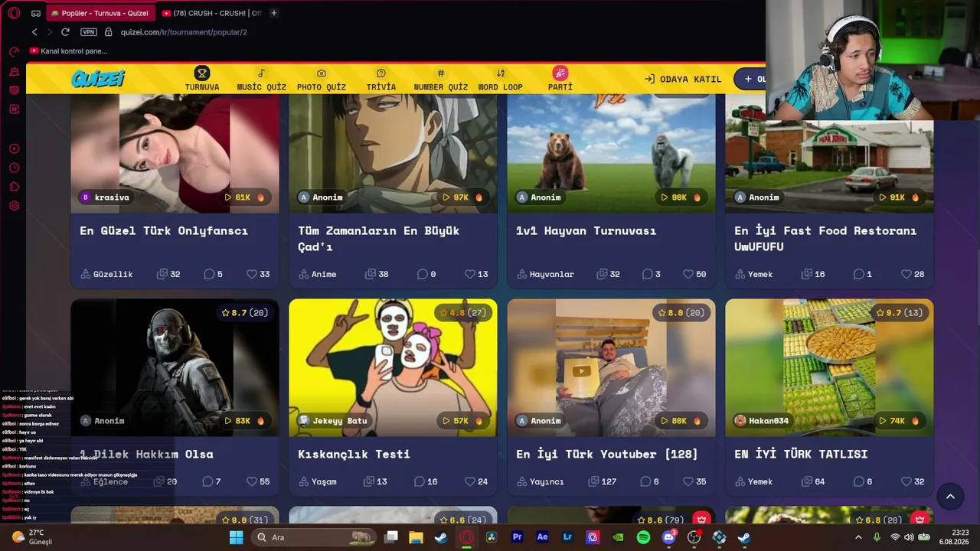Viewport: 980px width, 551px height.
Task: Open a new browser tab with plus
Action: [x=274, y=13]
